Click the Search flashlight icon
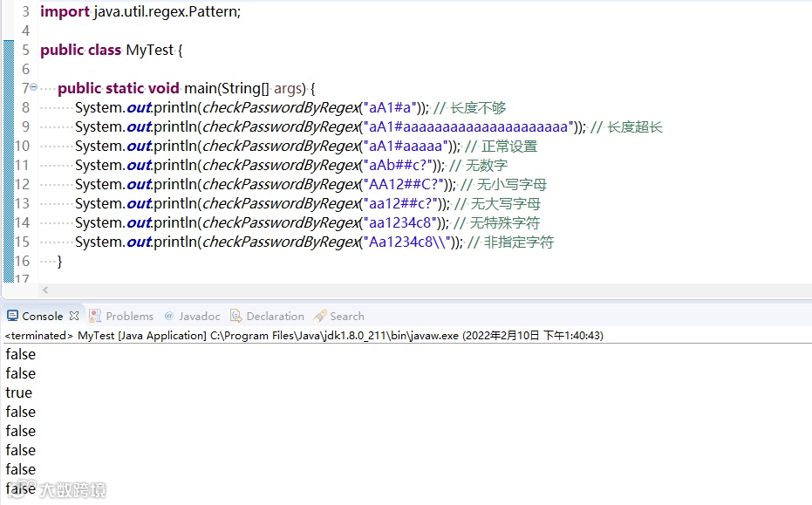Viewport: 812px width, 505px height. (x=320, y=316)
